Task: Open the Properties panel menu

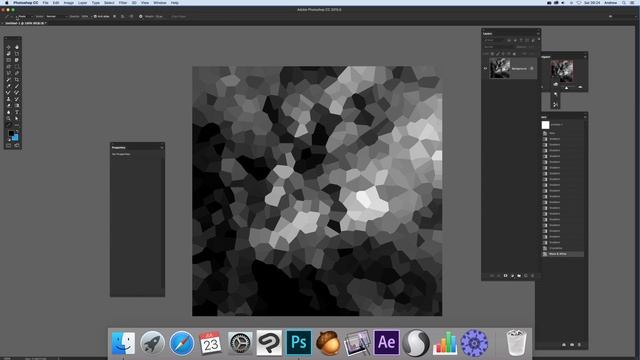Action: click(162, 147)
